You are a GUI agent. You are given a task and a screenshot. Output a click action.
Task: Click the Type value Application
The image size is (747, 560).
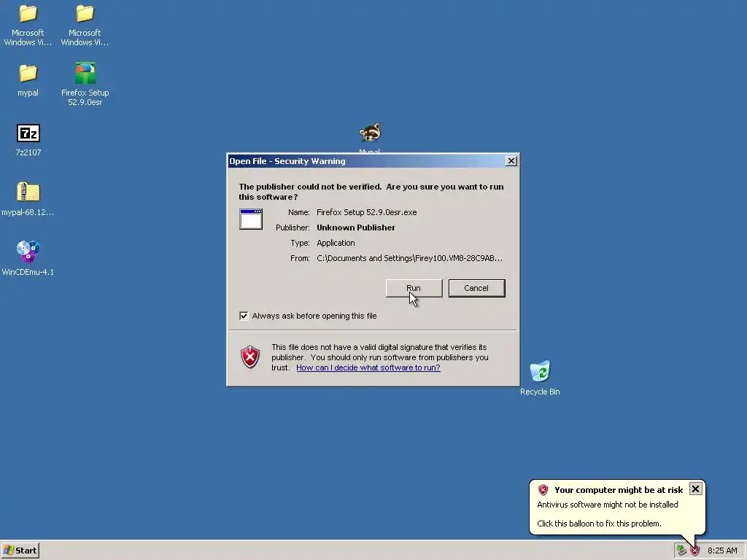tap(336, 243)
